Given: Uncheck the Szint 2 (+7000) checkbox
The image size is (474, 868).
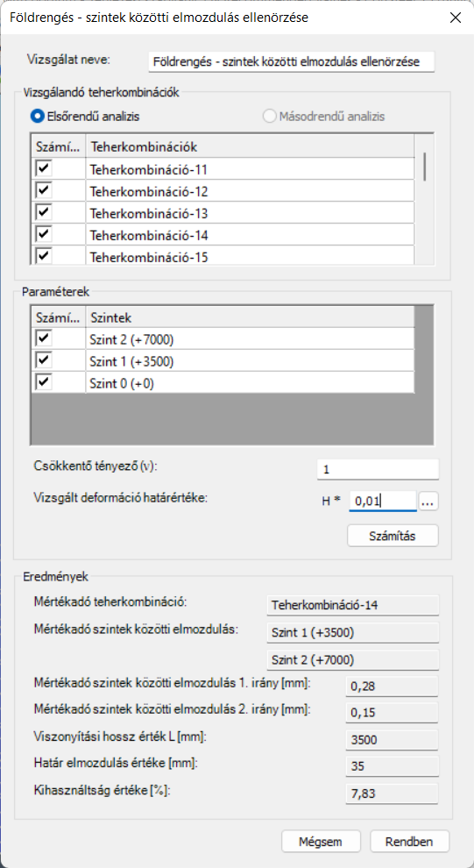Looking at the screenshot, I should 45,338.
